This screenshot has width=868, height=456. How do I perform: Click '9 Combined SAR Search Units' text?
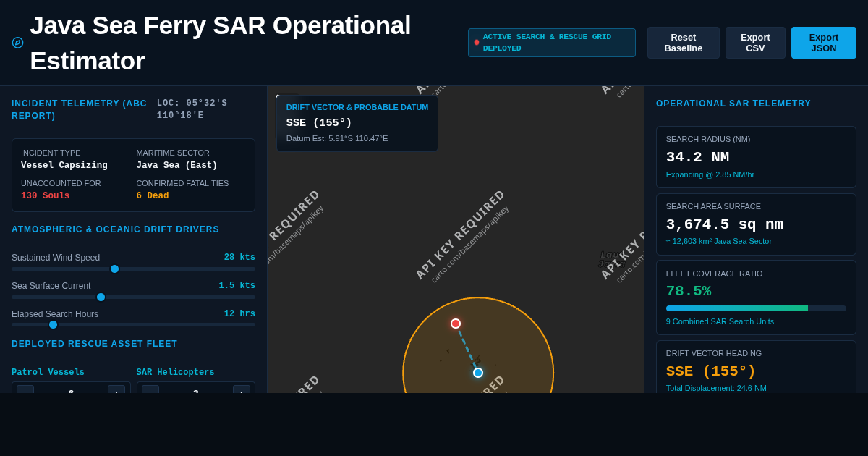[x=720, y=321]
